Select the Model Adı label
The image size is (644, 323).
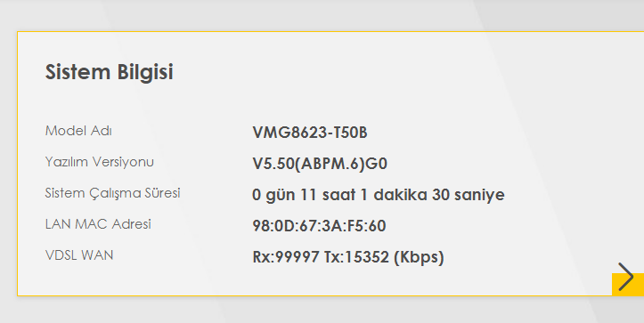(78, 131)
